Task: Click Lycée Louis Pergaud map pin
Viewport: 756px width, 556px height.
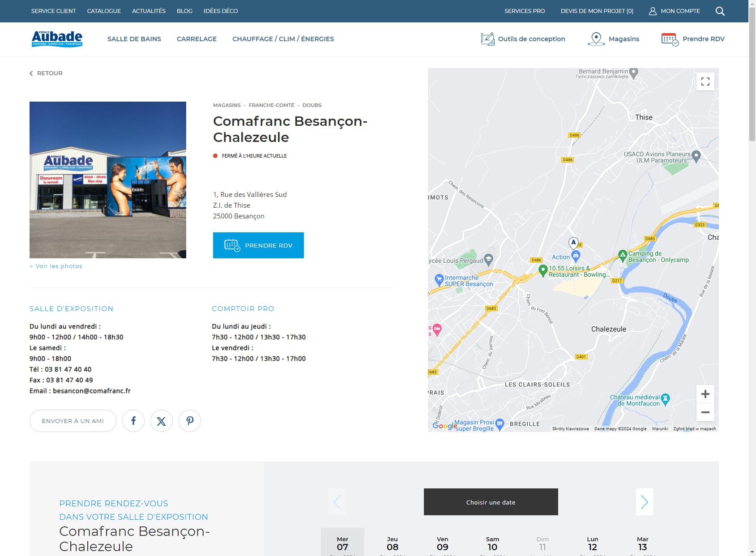Action: pos(489,259)
